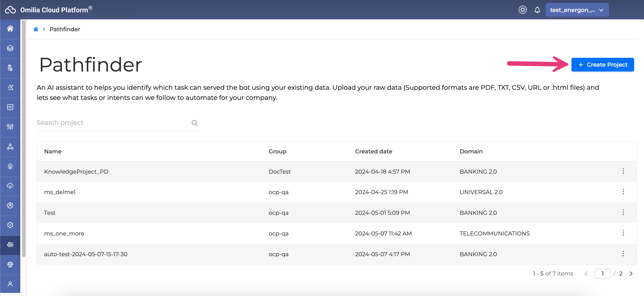This screenshot has height=296, width=644.
Task: Open the KnowledgeProject_PD project
Action: (76, 172)
